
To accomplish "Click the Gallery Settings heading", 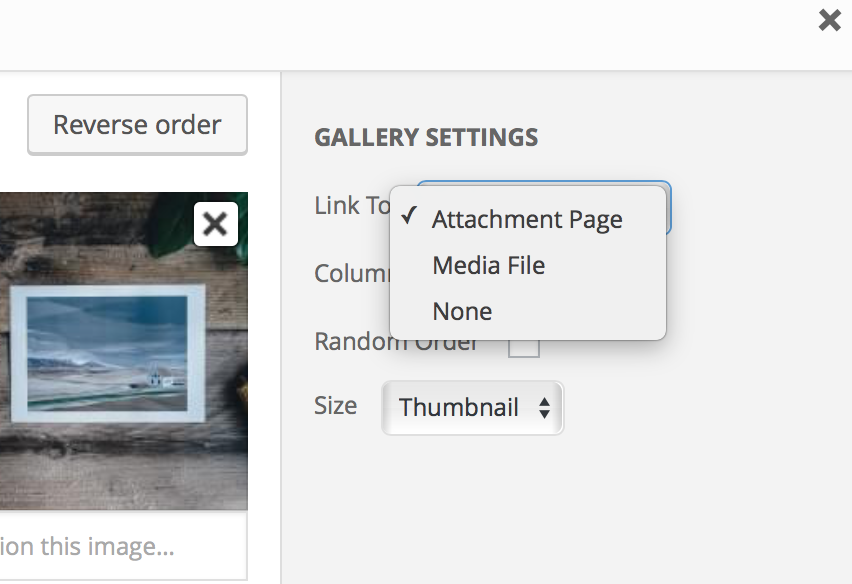I will 426,138.
